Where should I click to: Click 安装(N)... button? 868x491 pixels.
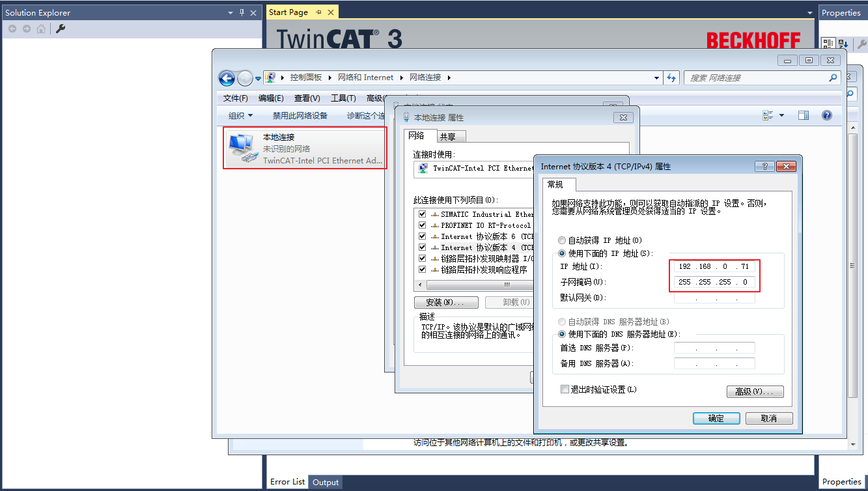pyautogui.click(x=446, y=302)
